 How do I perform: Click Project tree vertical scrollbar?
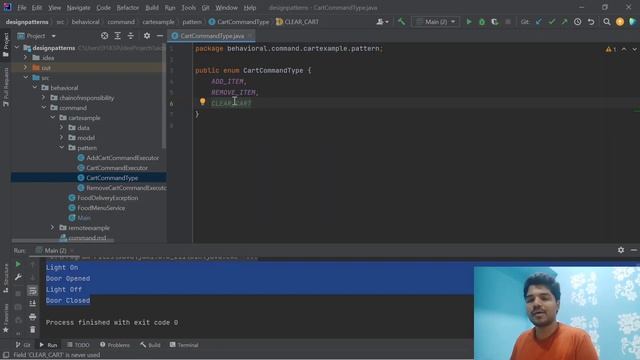click(x=164, y=96)
